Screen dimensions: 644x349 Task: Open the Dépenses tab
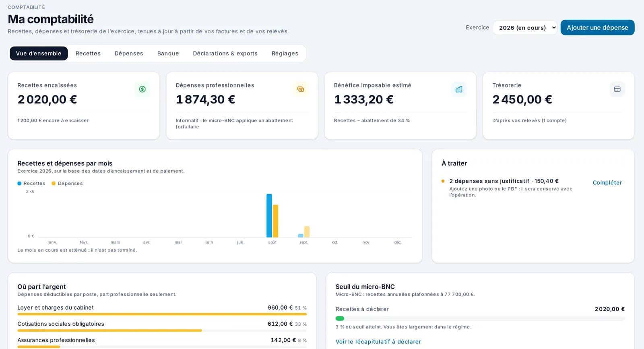[129, 54]
